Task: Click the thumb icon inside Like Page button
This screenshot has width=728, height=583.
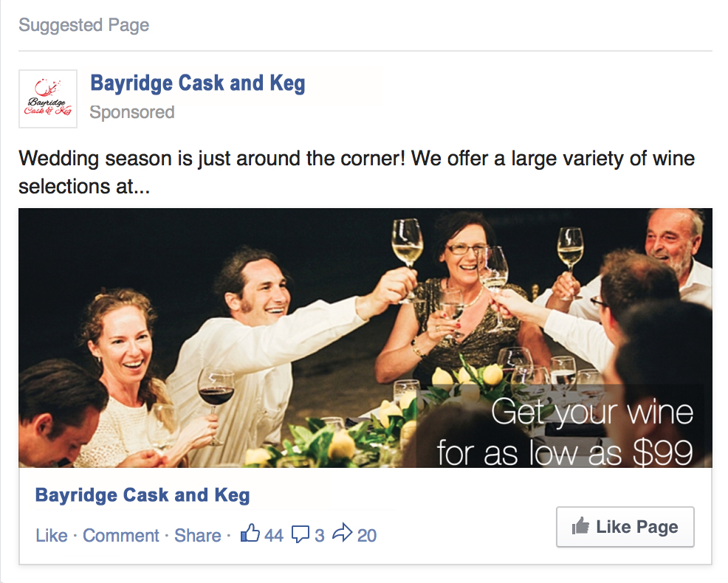Action: tap(580, 527)
